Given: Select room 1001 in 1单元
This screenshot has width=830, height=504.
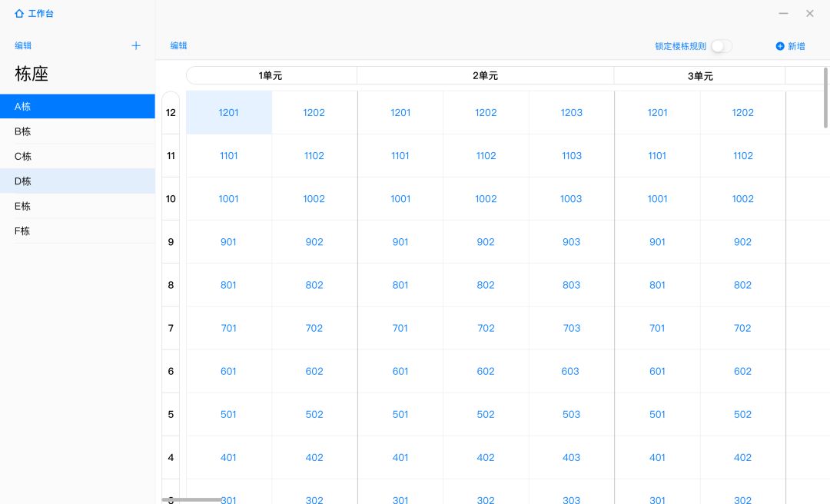Looking at the screenshot, I should point(229,198).
